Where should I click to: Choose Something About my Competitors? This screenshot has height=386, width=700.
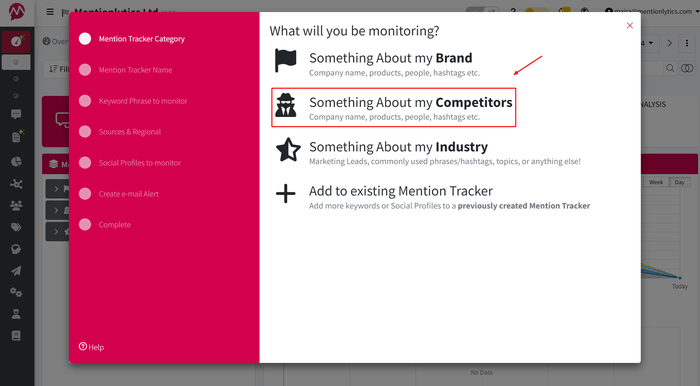click(x=393, y=108)
